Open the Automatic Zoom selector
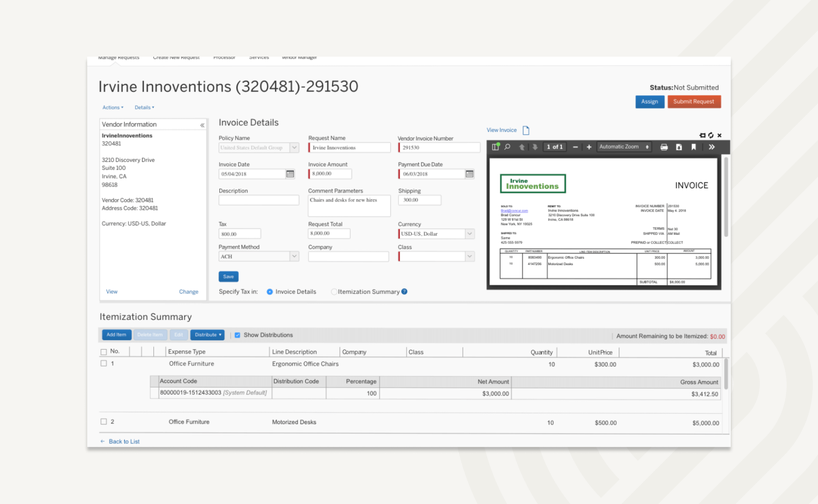 (624, 147)
